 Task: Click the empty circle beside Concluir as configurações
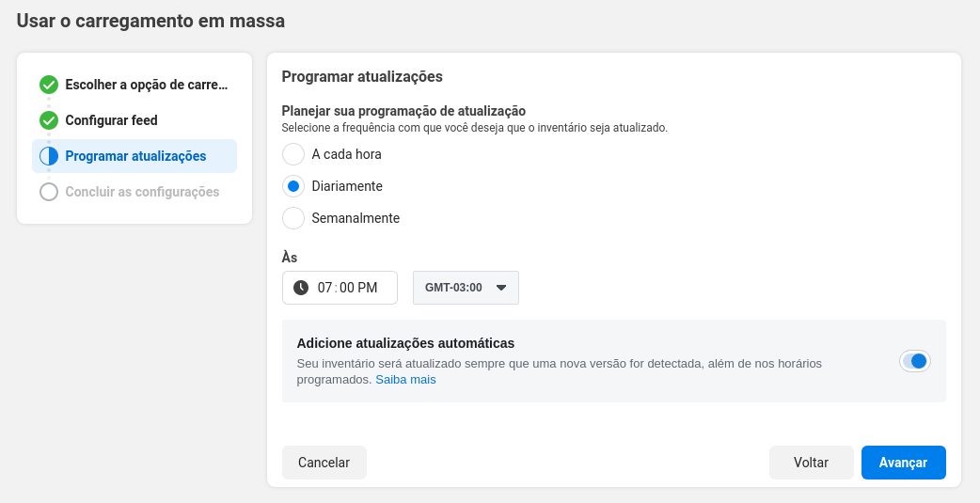click(49, 192)
